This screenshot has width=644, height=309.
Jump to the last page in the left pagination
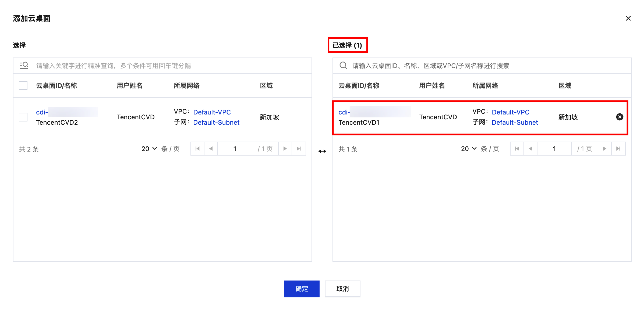pos(299,149)
